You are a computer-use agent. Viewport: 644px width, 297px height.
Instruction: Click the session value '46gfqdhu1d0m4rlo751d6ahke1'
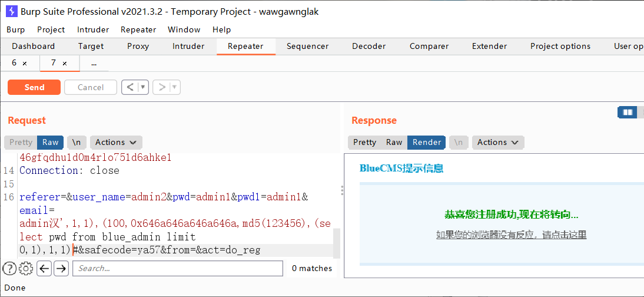click(x=95, y=157)
